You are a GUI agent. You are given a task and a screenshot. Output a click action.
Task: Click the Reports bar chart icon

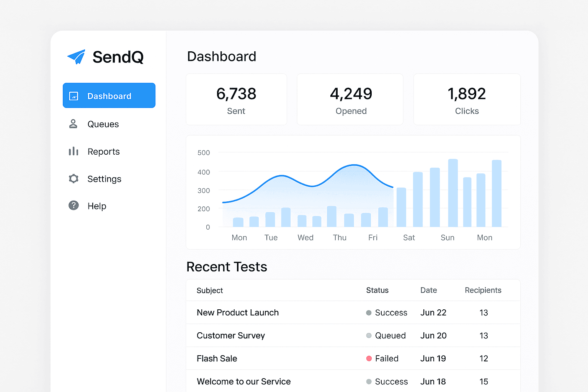point(73,152)
